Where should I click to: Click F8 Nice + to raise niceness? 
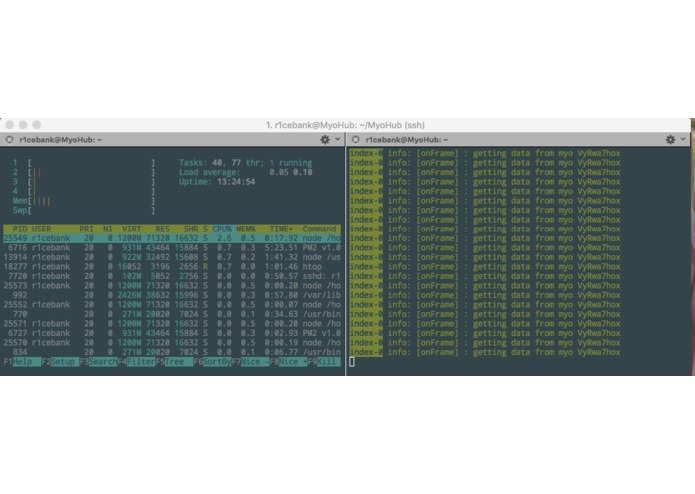pyautogui.click(x=289, y=362)
